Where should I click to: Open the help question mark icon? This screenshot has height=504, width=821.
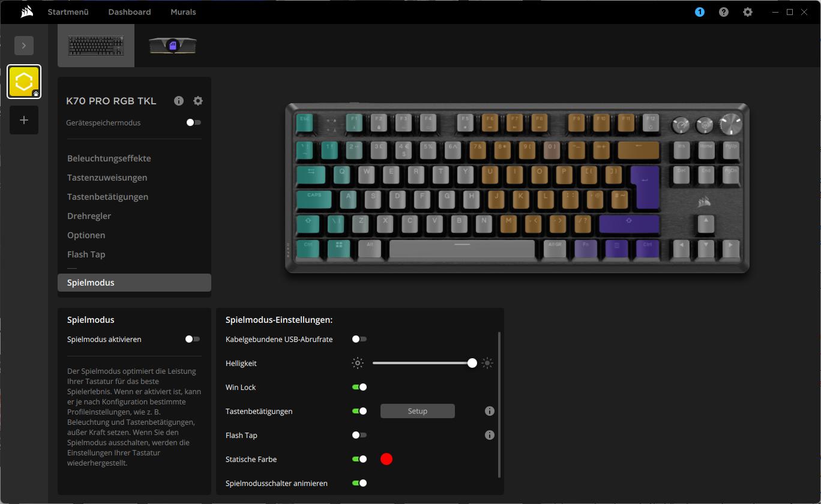pyautogui.click(x=724, y=12)
